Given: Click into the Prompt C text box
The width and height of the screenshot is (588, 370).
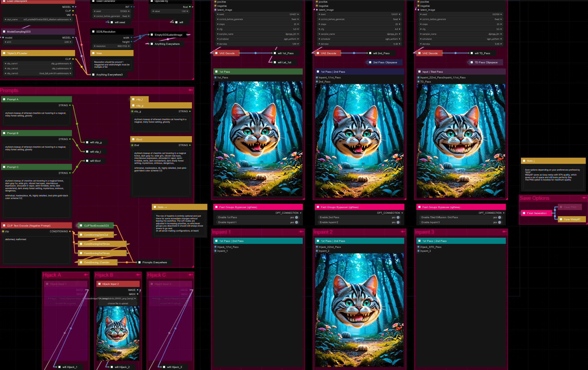Looking at the screenshot, I should 36,198.
